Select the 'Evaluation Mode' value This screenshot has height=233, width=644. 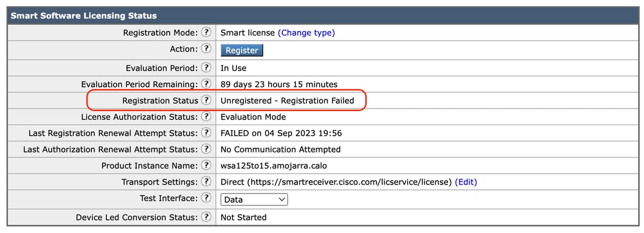pyautogui.click(x=253, y=117)
